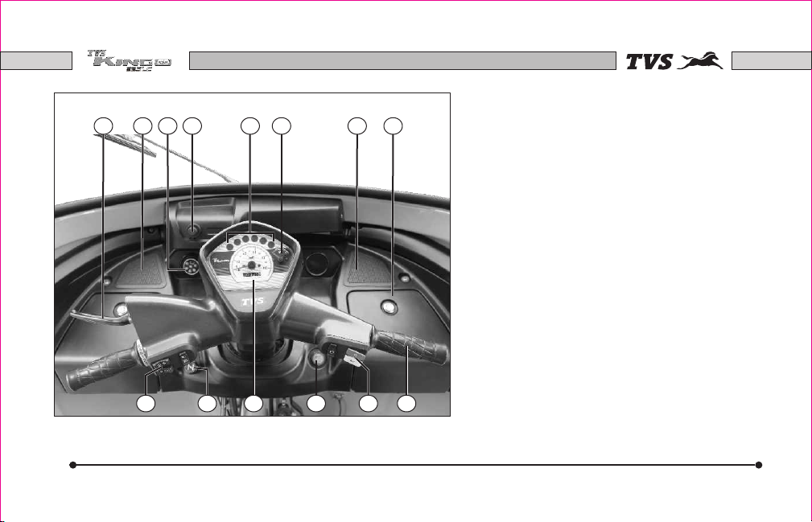Select the speedometer dial in the dashboard photo
This screenshot has height=522, width=812.
pos(251,262)
